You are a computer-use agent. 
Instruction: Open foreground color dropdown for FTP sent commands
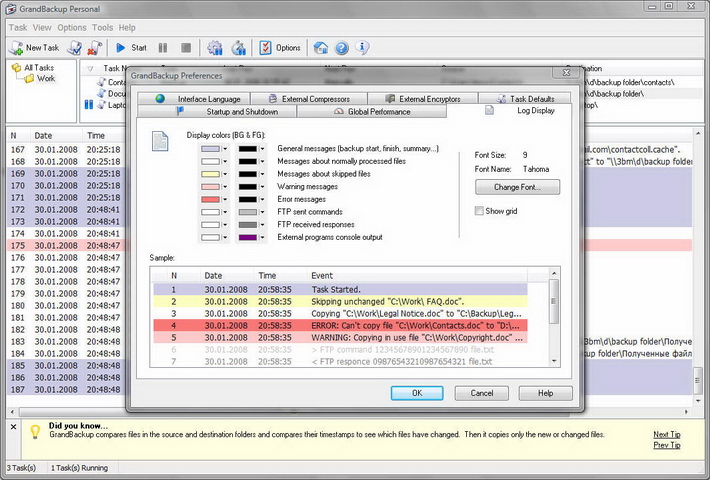pos(262,212)
